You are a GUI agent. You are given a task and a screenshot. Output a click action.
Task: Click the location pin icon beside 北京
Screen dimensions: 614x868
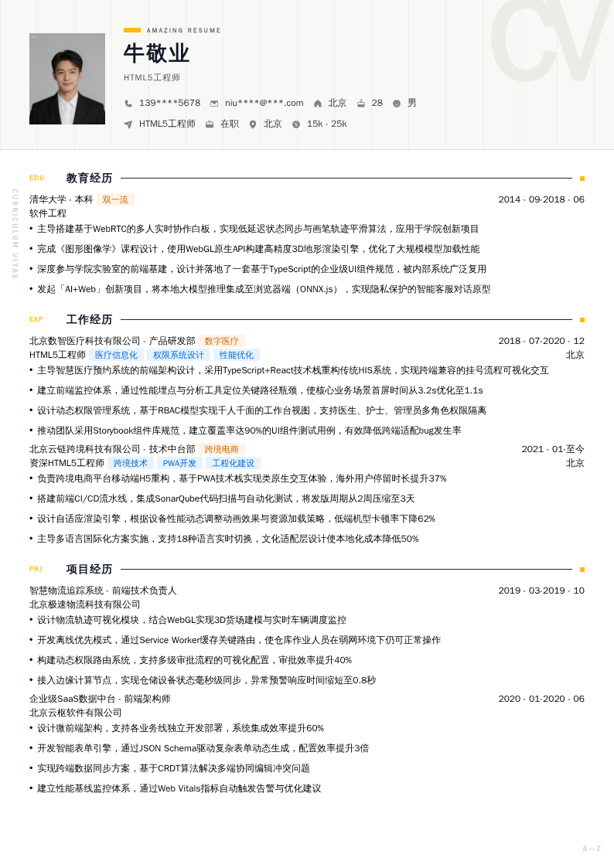(x=252, y=124)
